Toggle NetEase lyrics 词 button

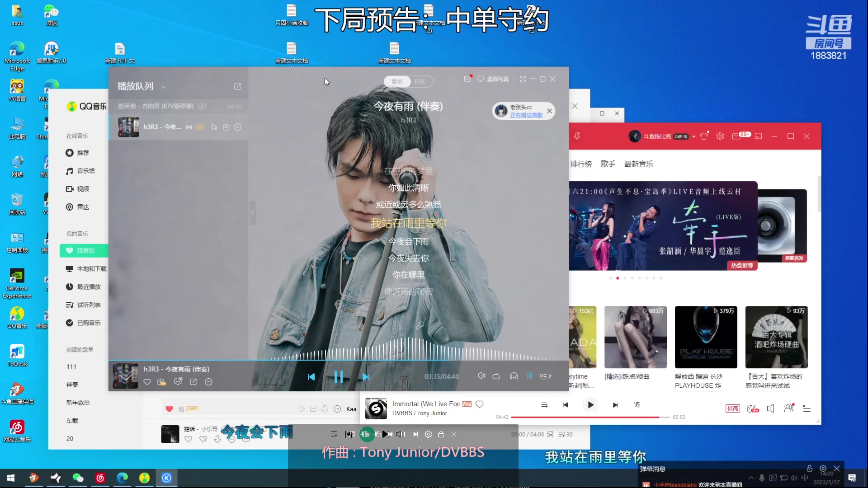[637, 405]
